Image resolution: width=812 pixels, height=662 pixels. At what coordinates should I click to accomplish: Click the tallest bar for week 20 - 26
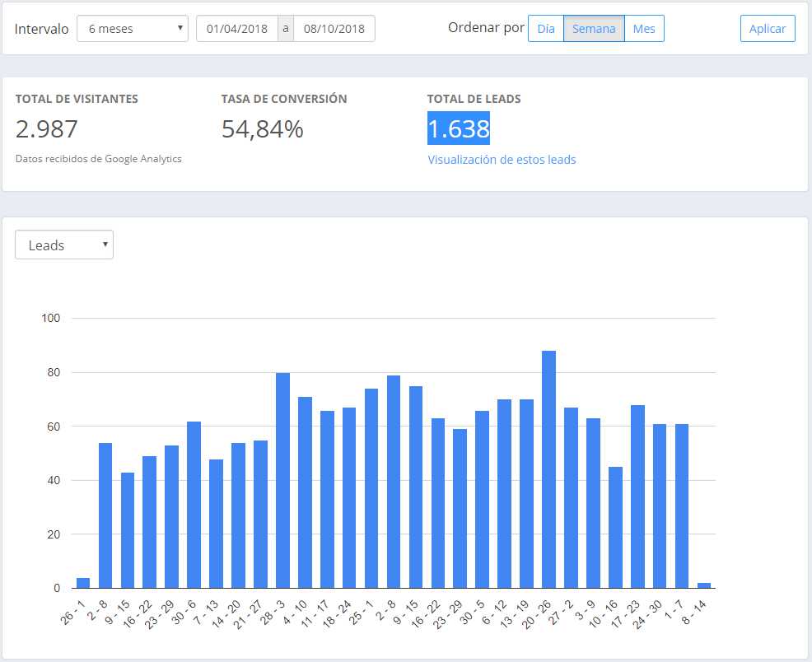coord(548,469)
